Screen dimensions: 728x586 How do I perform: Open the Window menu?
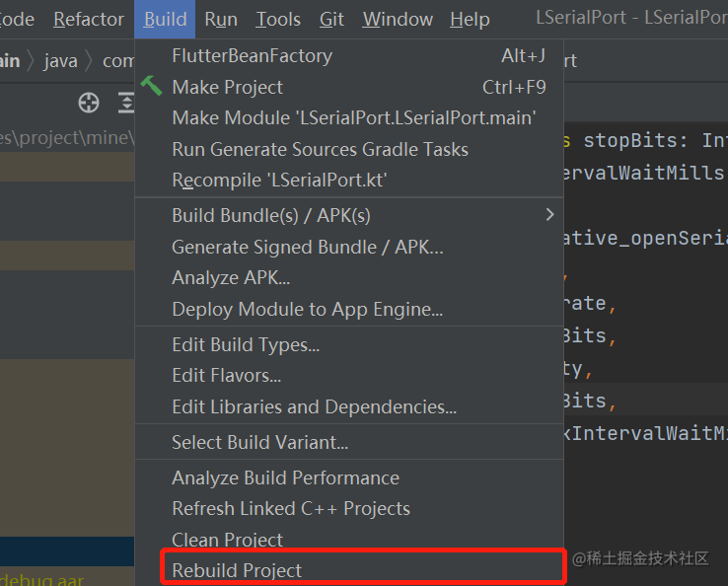pyautogui.click(x=398, y=20)
